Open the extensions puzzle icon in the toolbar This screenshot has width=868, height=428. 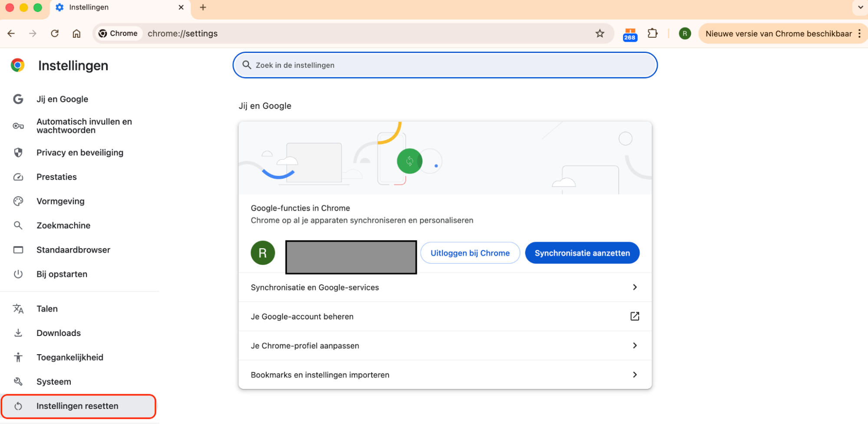pos(653,33)
